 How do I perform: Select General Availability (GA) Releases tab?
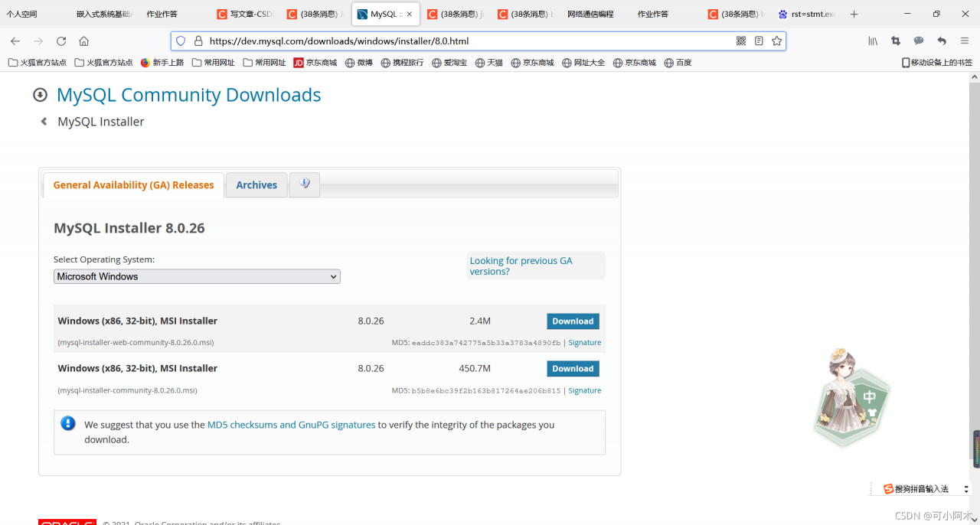(x=133, y=185)
